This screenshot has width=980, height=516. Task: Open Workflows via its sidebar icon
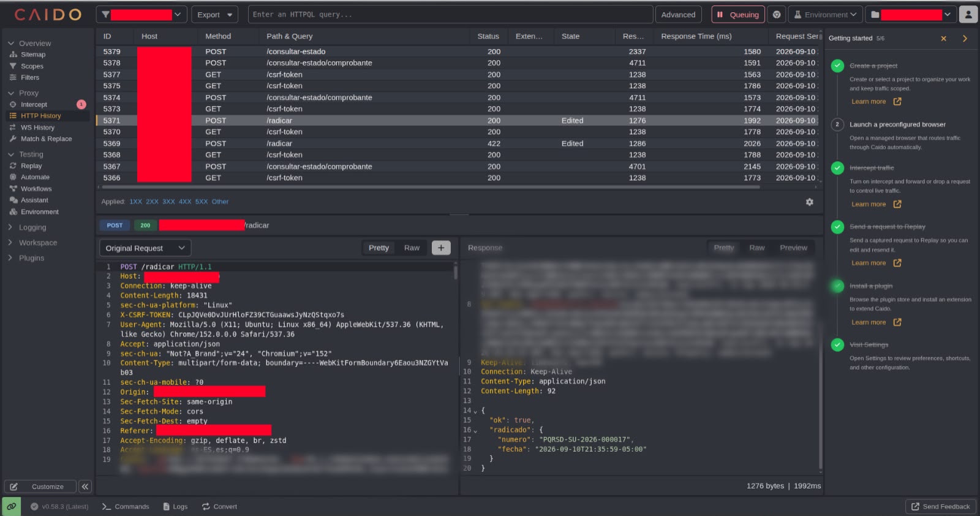click(13, 189)
